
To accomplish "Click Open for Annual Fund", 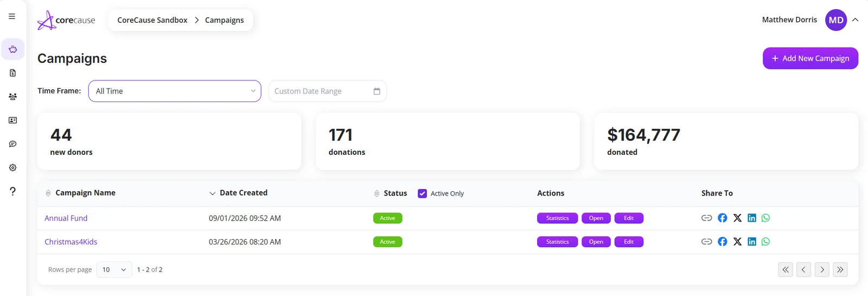I will point(596,218).
